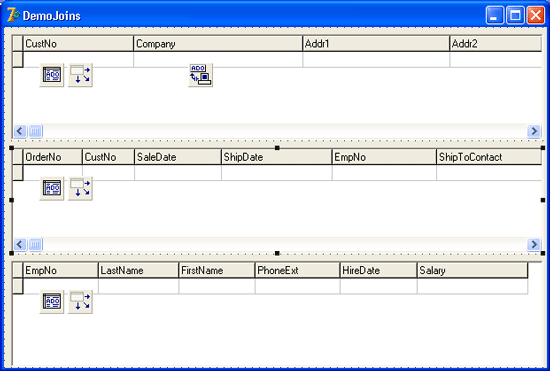The width and height of the screenshot is (550, 371).
Task: Select the ADODataSet component in the Customer grid
Action: [x=52, y=75]
